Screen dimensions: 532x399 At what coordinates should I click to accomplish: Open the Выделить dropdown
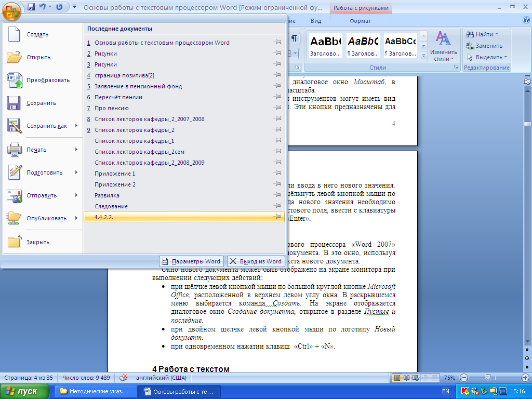487,57
